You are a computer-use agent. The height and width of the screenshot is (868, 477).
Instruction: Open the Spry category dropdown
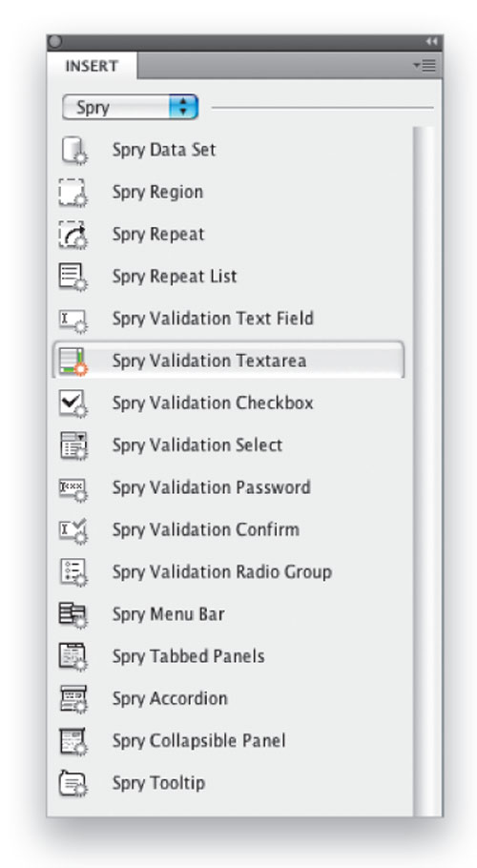pyautogui.click(x=131, y=108)
